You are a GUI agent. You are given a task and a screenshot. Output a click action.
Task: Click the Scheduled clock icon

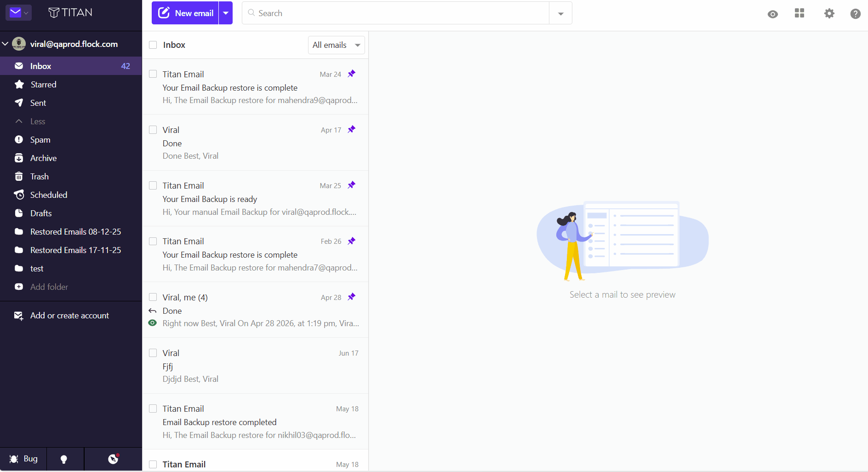coord(19,195)
